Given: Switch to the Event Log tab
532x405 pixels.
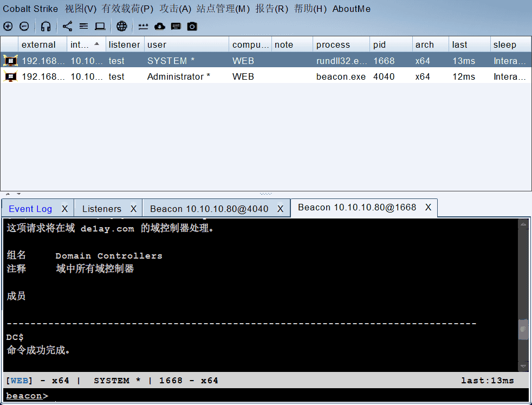Looking at the screenshot, I should [x=30, y=209].
